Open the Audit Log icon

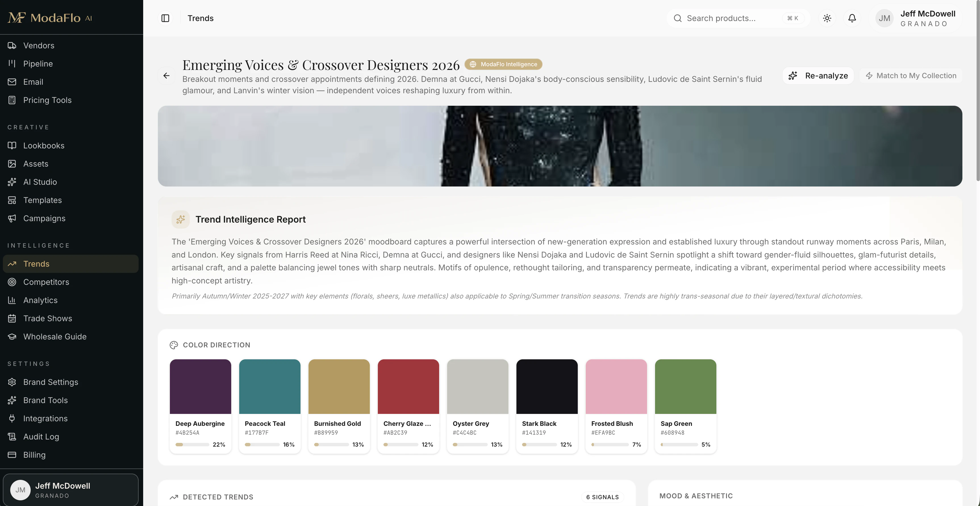[12, 437]
